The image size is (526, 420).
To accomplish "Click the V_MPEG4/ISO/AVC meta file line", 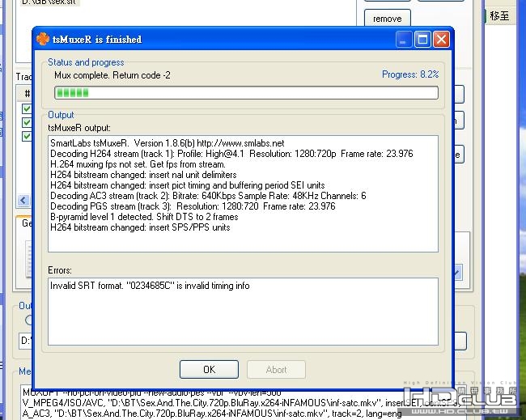I will click(244, 403).
